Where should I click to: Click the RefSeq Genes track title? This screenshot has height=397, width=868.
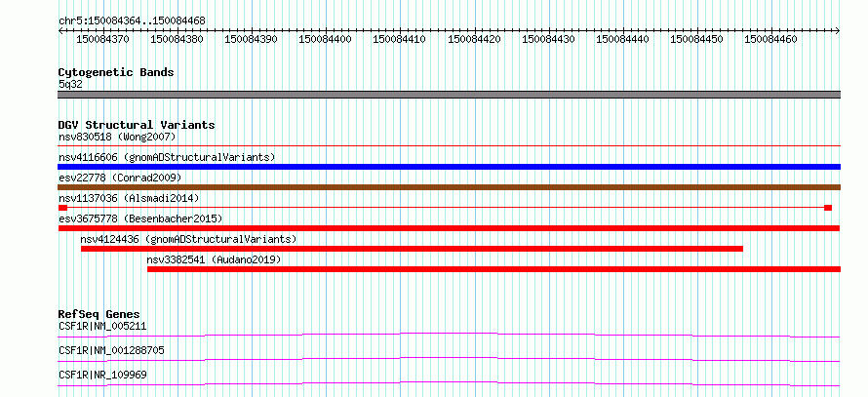[x=99, y=314]
